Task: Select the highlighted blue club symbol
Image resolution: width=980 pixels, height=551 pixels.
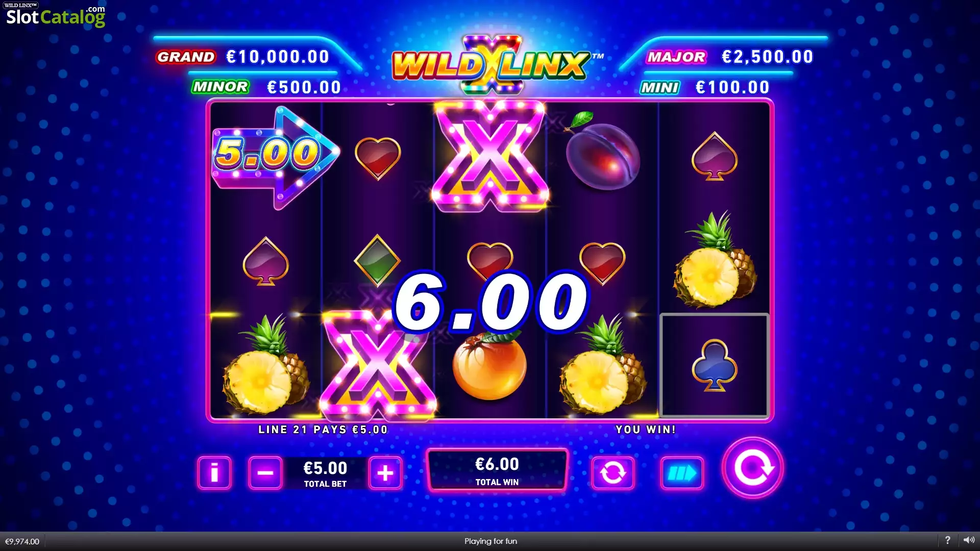Action: [x=715, y=365]
